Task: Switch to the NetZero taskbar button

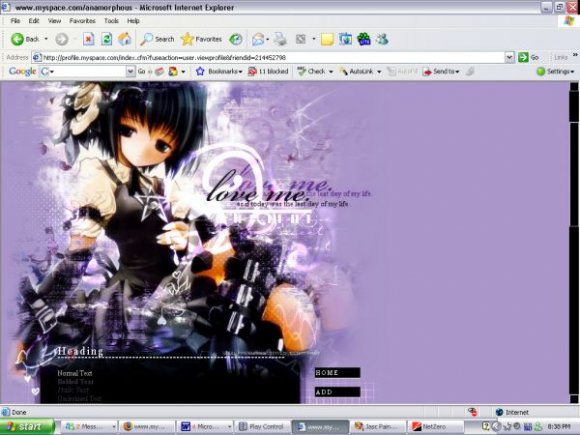Action: 435,426
